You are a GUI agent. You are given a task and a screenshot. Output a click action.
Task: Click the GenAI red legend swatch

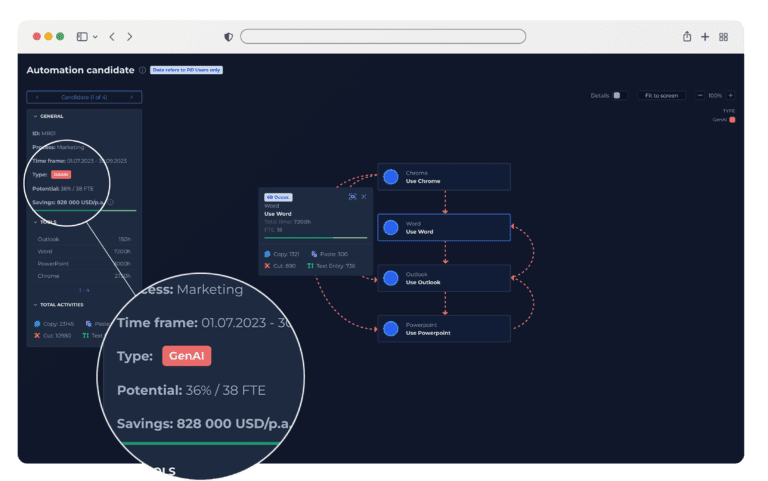(732, 119)
